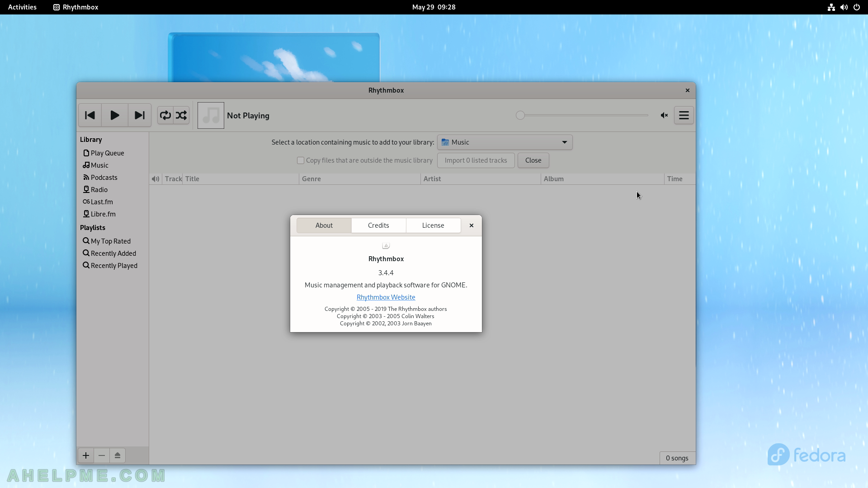Select Music library in sidebar

pyautogui.click(x=113, y=165)
